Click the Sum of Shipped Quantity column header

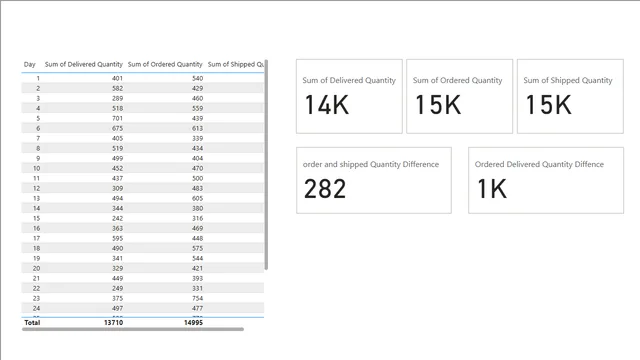(236, 64)
